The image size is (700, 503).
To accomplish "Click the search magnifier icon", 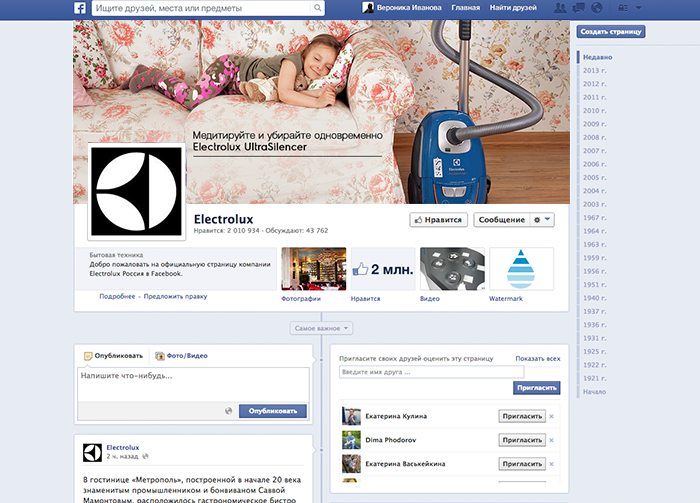I will 317,8.
